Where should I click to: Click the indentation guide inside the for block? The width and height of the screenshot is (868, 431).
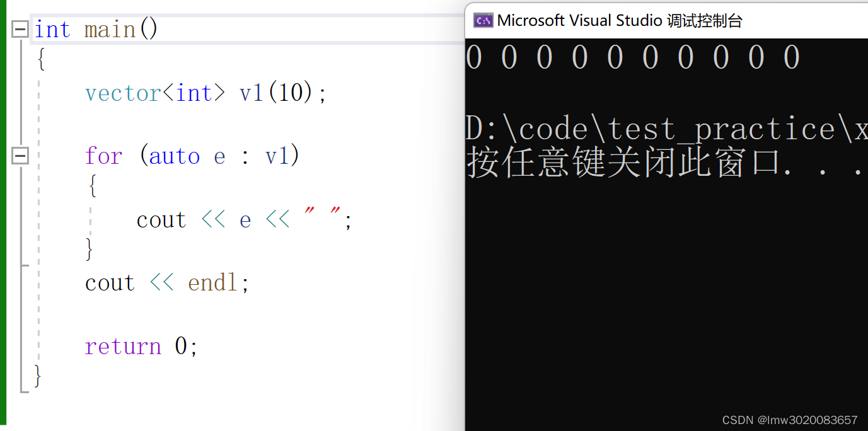(x=90, y=221)
